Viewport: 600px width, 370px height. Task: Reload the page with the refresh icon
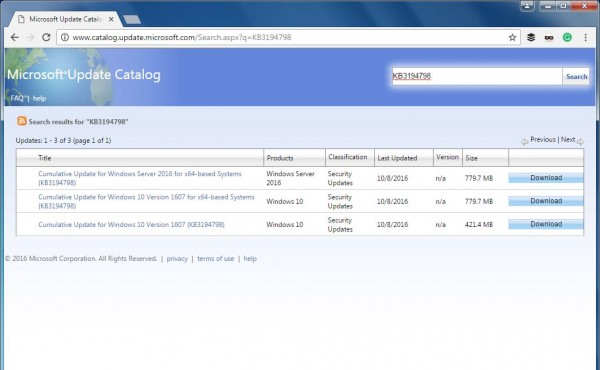46,37
